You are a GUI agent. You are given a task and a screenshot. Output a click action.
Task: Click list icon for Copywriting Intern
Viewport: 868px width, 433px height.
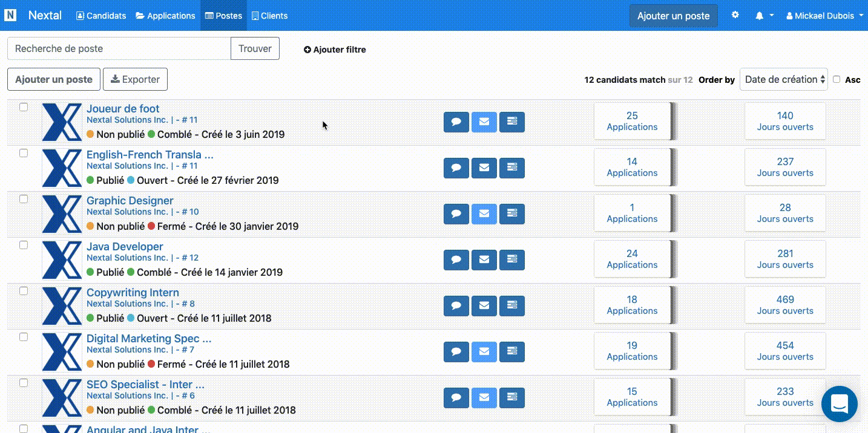tap(512, 306)
